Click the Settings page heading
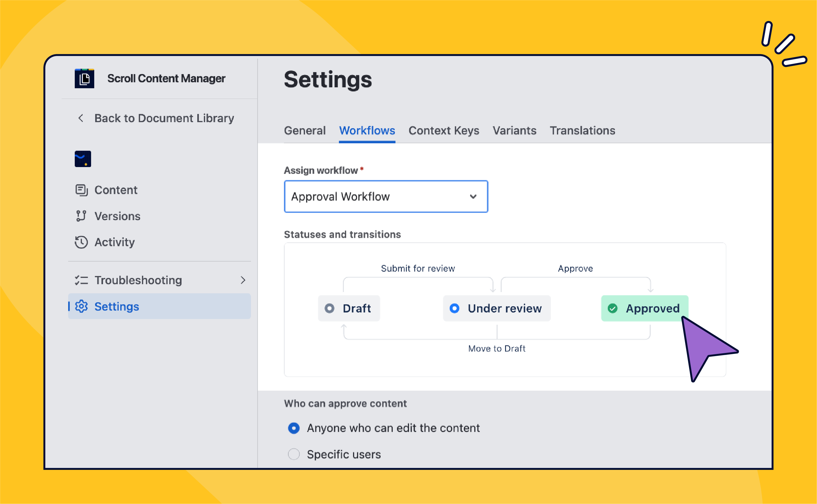The width and height of the screenshot is (817, 504). coord(328,80)
